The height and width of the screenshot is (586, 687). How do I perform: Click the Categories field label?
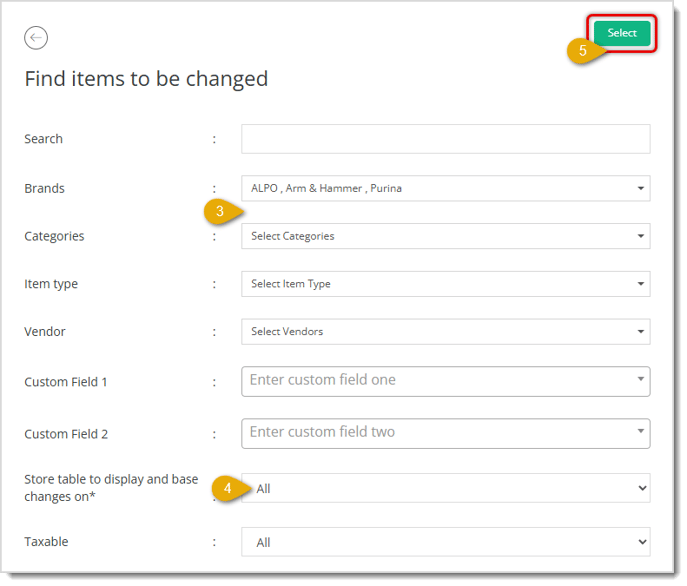tap(54, 238)
